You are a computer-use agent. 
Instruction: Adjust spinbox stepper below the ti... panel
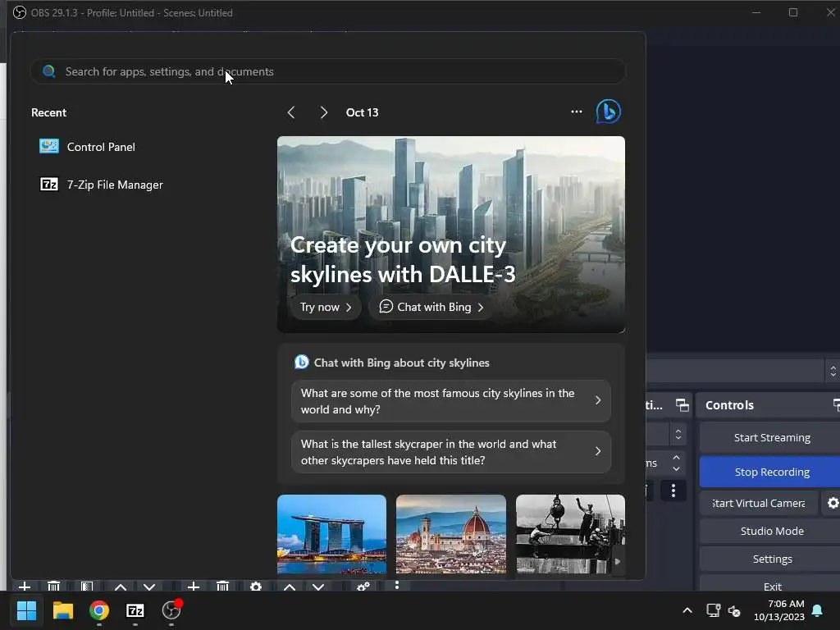coord(678,435)
